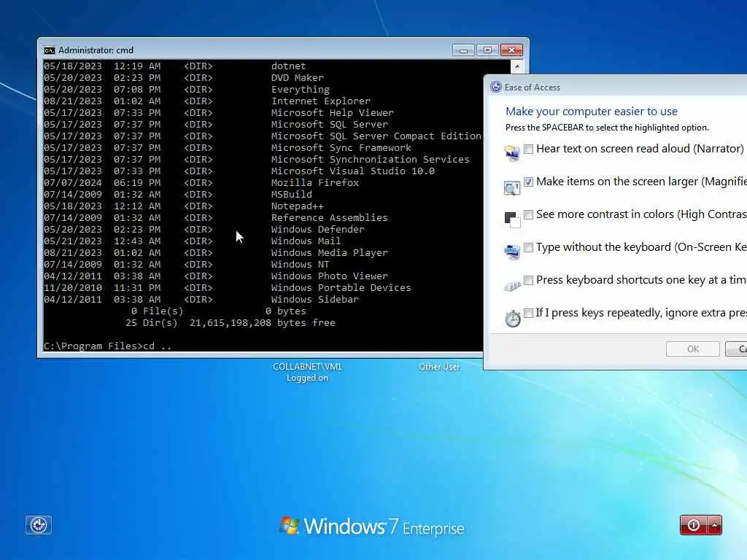Click the 'Windows Mail' entry
This screenshot has width=747, height=560.
pos(306,241)
